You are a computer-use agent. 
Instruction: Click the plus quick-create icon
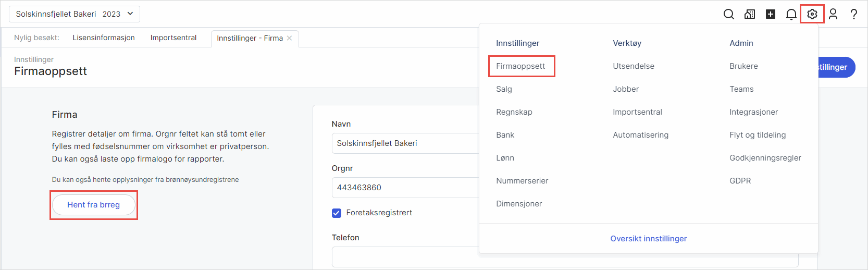coord(771,14)
